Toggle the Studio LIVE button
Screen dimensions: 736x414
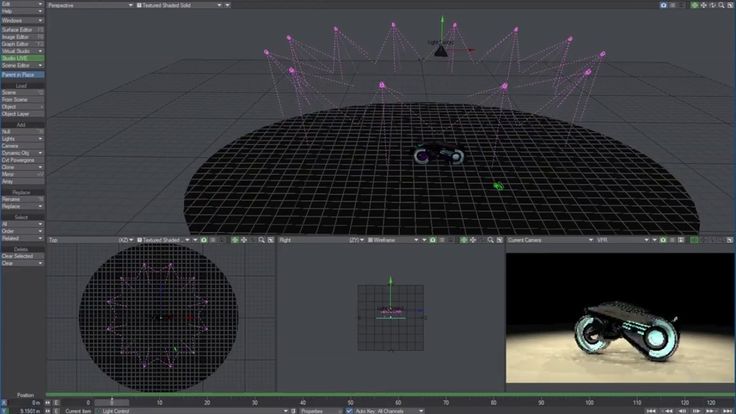click(x=22, y=58)
